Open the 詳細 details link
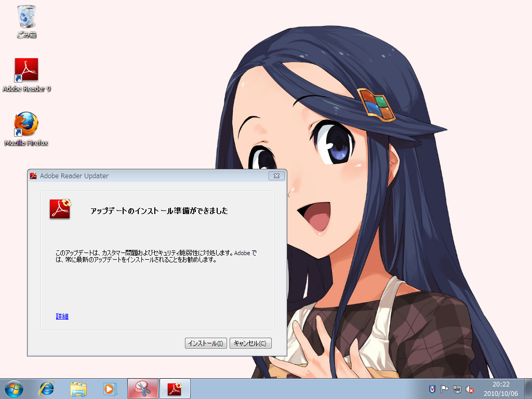 click(x=62, y=316)
